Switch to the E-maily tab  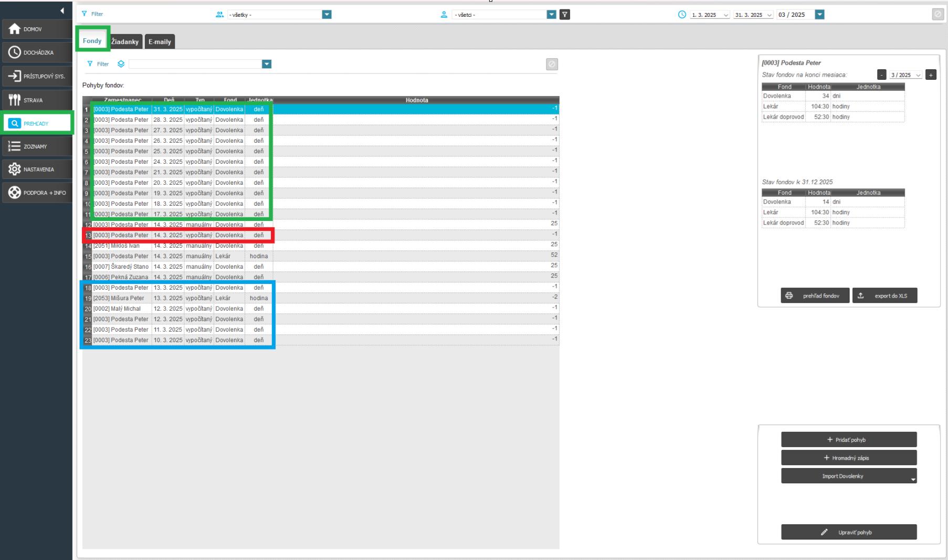pyautogui.click(x=160, y=41)
